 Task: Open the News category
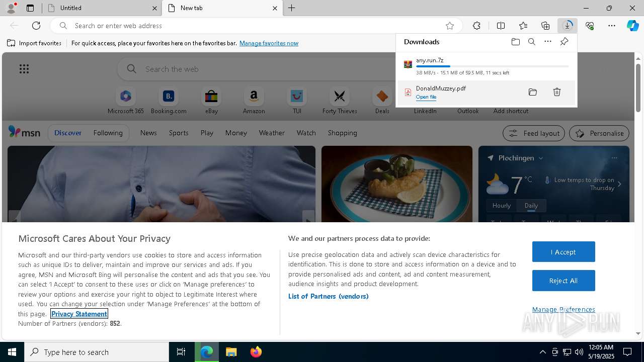coord(148,133)
